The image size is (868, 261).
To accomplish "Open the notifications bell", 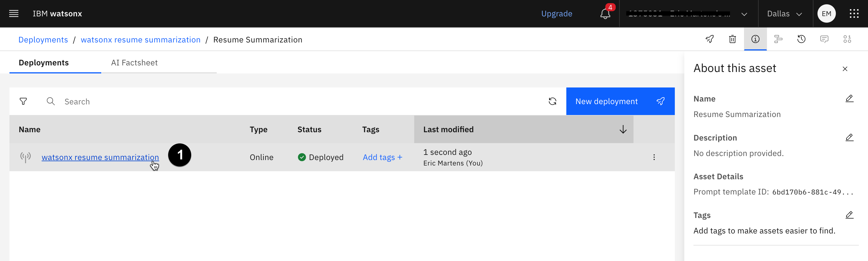I will 605,14.
